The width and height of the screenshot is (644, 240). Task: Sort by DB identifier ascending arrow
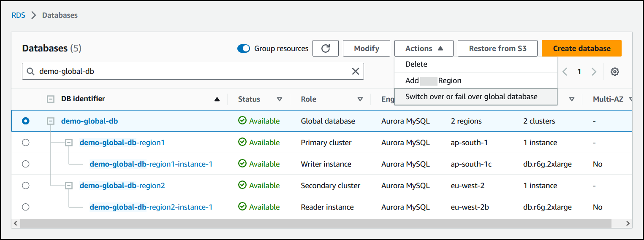point(217,100)
